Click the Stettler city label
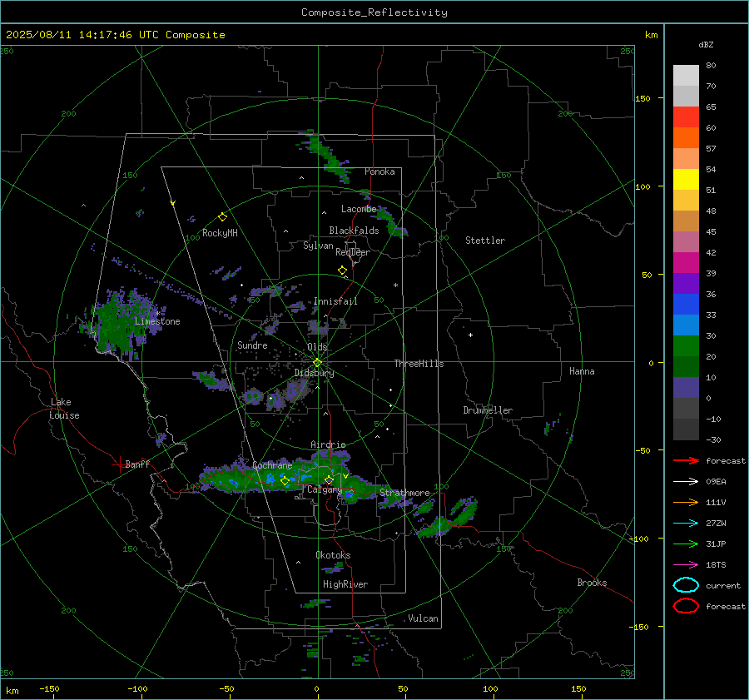 point(485,241)
